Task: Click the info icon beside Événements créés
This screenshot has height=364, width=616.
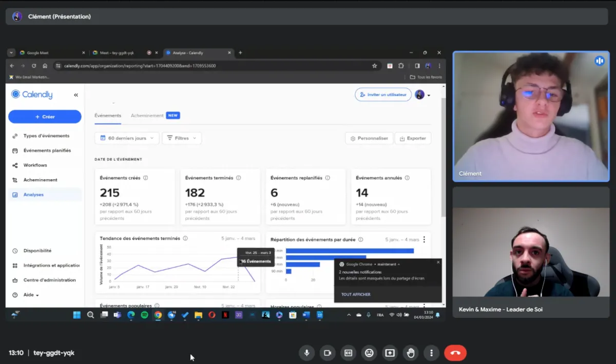Action: pos(146,178)
